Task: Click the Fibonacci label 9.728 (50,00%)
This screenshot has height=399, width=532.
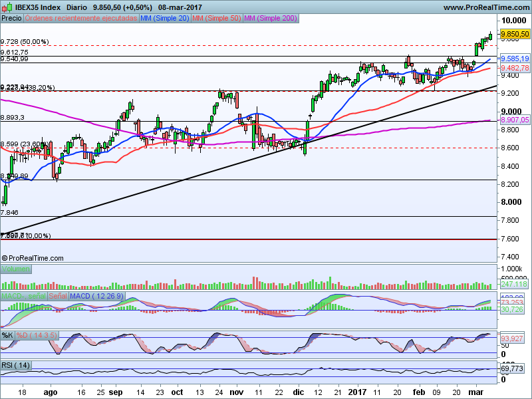Action: click(25, 42)
